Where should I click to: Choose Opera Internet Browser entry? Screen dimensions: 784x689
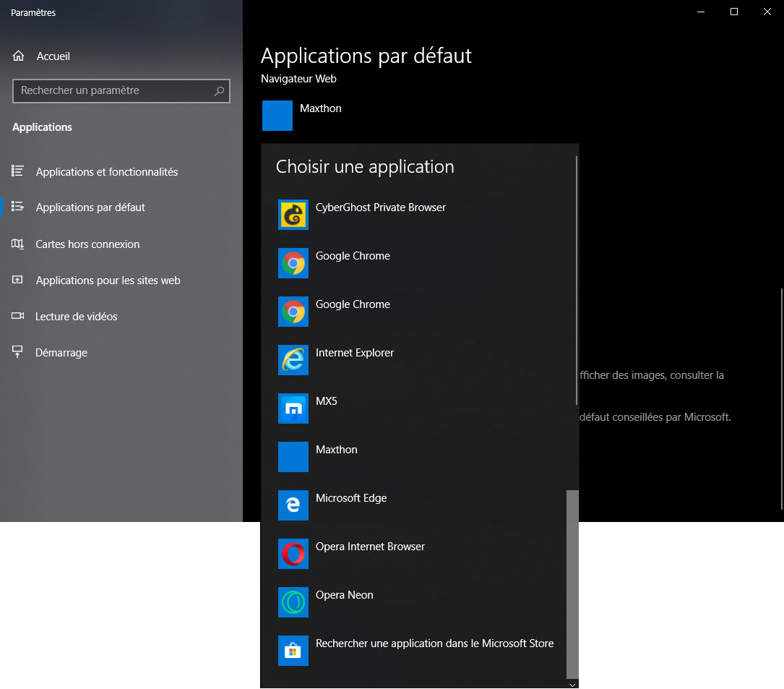click(x=418, y=554)
